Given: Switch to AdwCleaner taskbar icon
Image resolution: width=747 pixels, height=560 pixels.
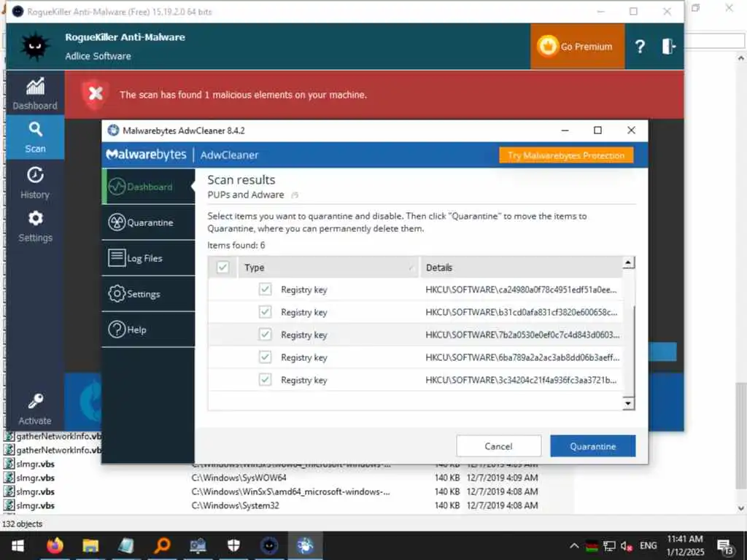Looking at the screenshot, I should (305, 545).
